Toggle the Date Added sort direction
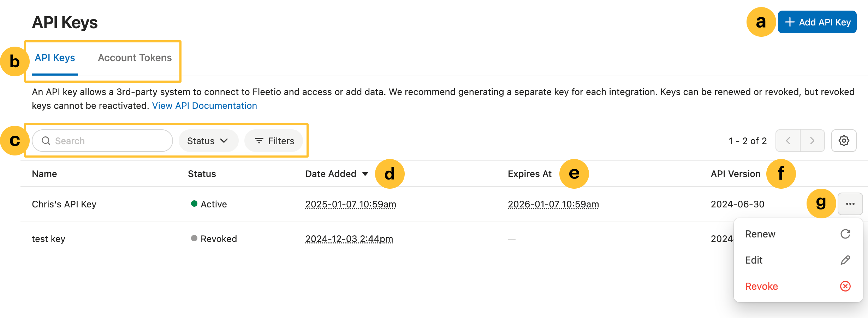868x318 pixels. 365,174
